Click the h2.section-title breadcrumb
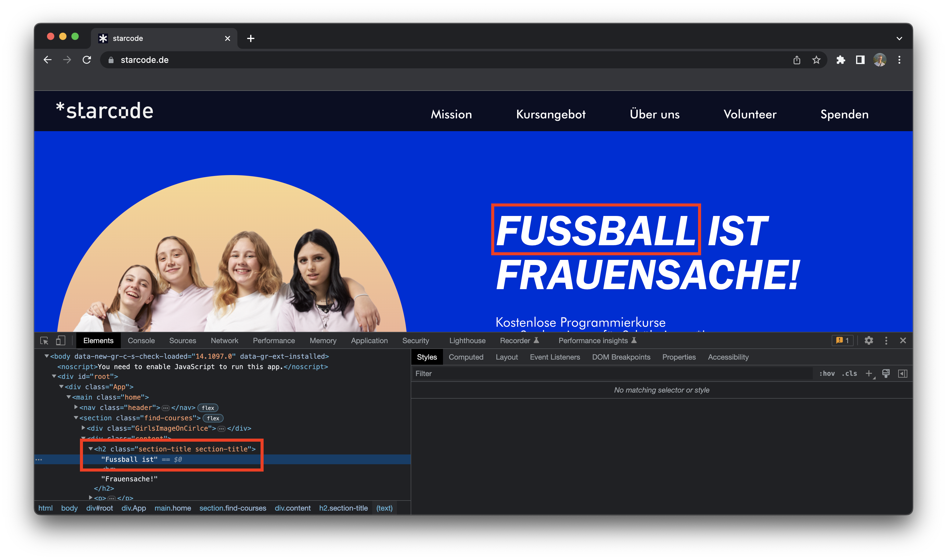The width and height of the screenshot is (947, 560). [343, 508]
